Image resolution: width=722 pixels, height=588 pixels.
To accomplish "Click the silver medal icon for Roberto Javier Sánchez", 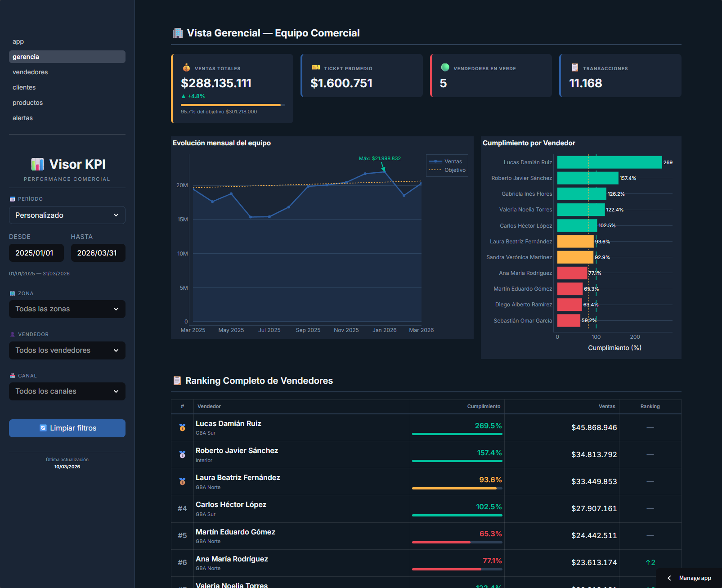I will click(x=182, y=454).
